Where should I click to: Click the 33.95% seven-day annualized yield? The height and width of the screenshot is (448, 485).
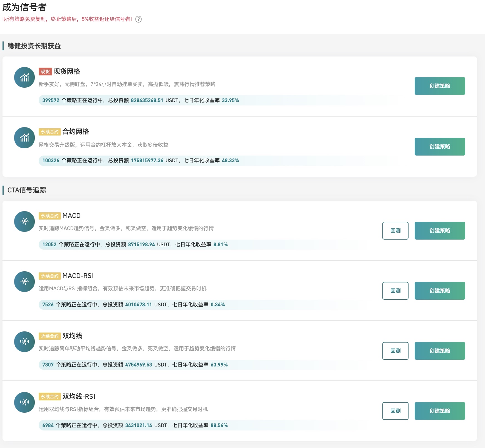pyautogui.click(x=231, y=100)
